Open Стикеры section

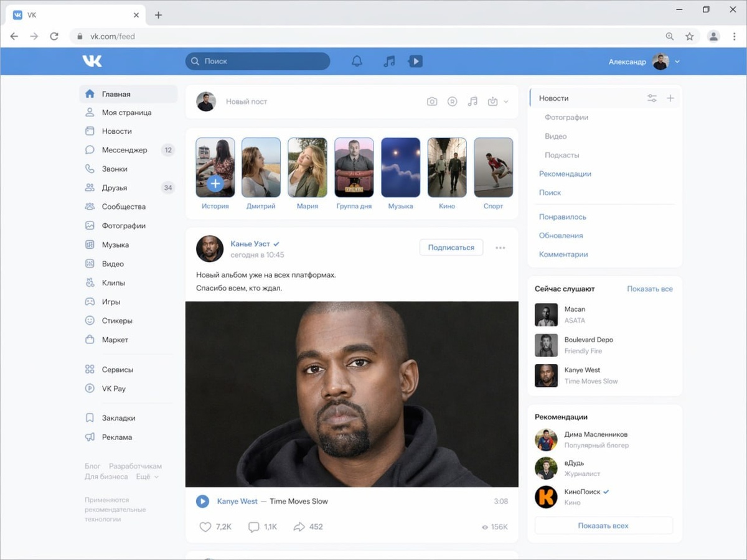[x=128, y=320]
